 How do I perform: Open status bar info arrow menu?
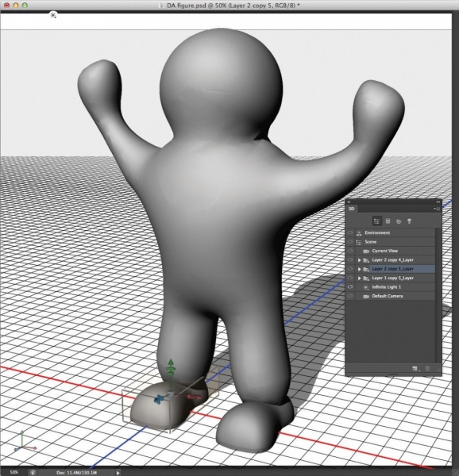(x=118, y=472)
